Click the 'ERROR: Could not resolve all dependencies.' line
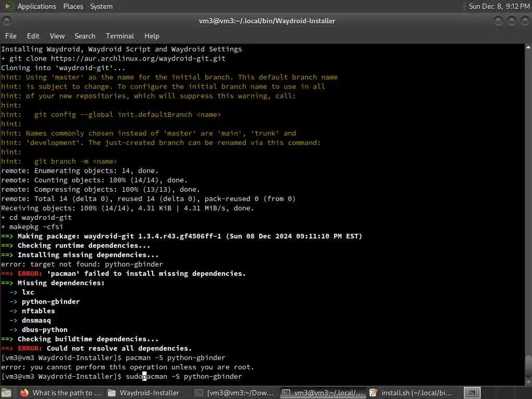 click(x=96, y=348)
